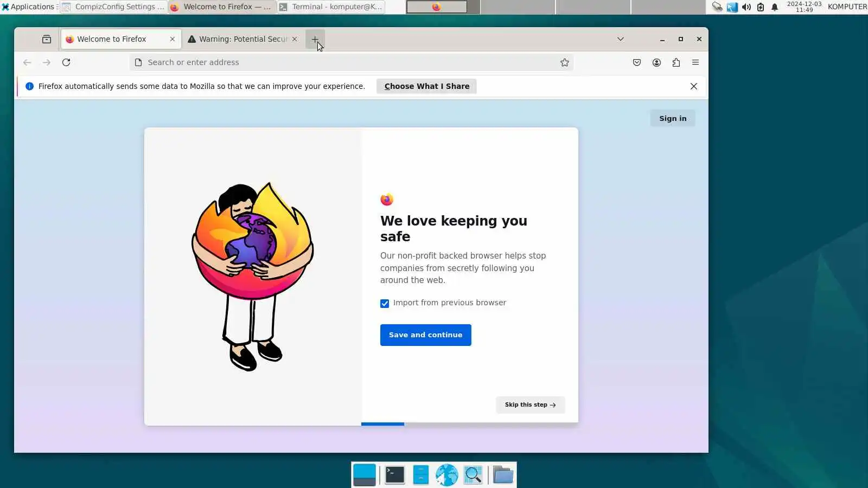Open the Applications menu in the panel

pyautogui.click(x=29, y=7)
